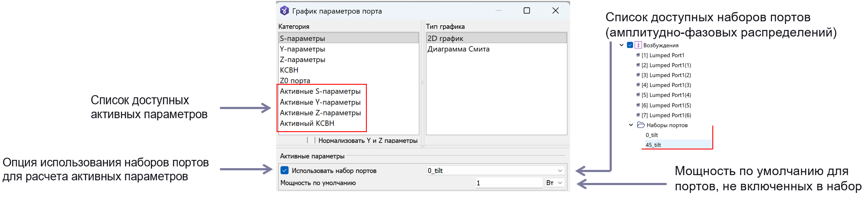This screenshot has height=199, width=868.
Task: Click the folder icon of Наборы портов
Action: tap(641, 125)
